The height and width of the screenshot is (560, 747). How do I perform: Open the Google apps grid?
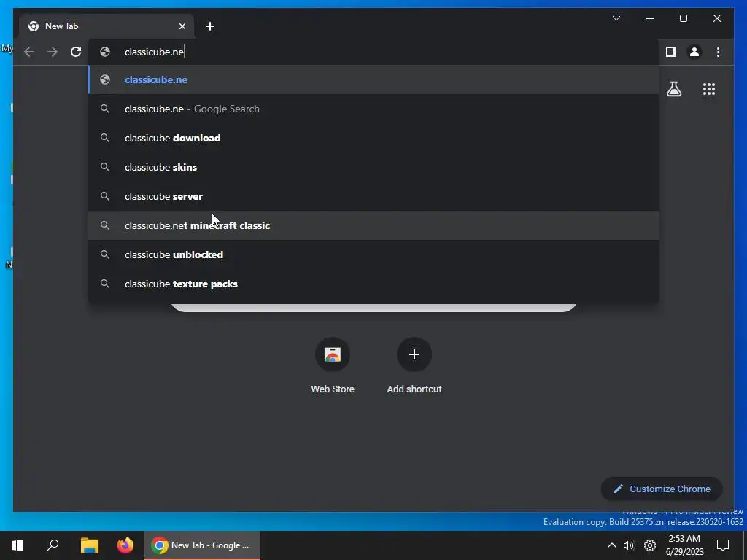[709, 89]
